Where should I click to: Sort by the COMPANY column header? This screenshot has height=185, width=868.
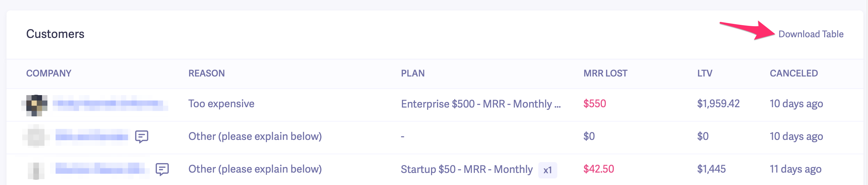coord(49,73)
